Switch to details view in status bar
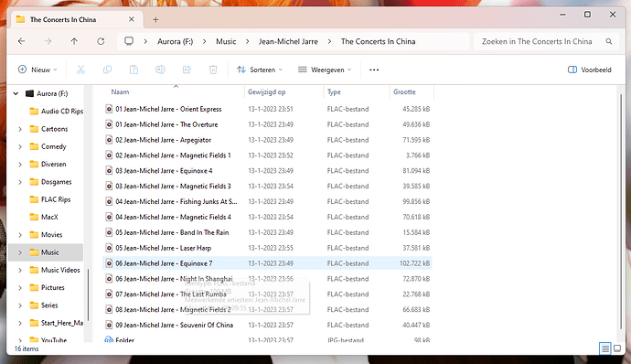This screenshot has height=364, width=631. [x=604, y=348]
